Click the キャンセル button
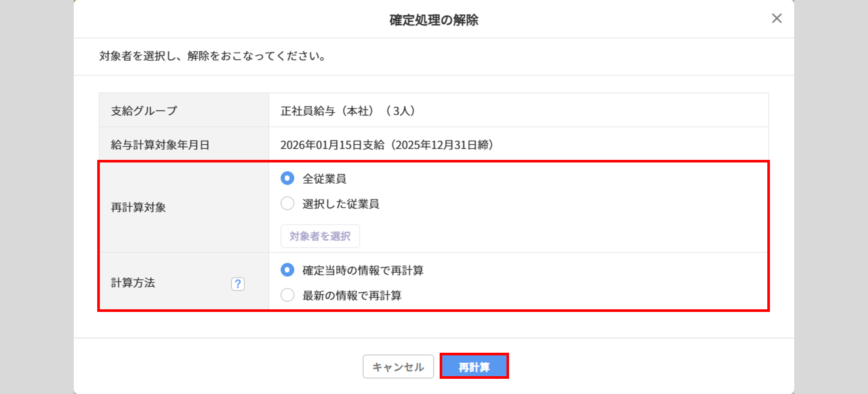 click(398, 367)
